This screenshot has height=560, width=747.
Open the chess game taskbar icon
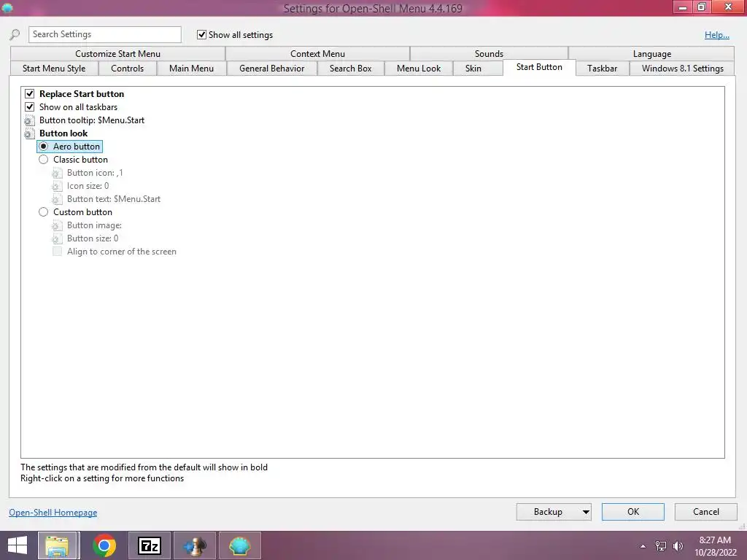click(195, 545)
